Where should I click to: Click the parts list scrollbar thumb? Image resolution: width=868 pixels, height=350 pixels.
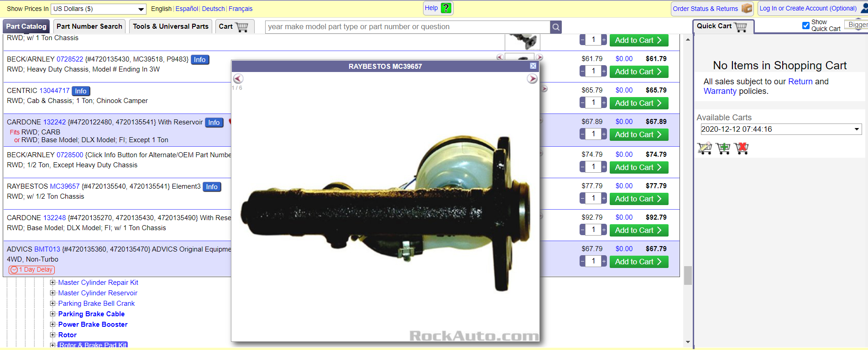688,275
